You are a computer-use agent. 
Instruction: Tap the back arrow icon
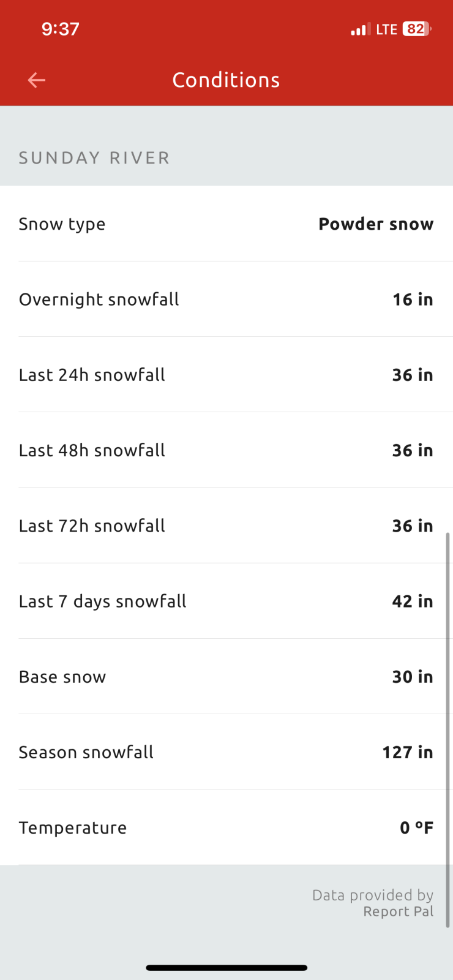coord(37,80)
